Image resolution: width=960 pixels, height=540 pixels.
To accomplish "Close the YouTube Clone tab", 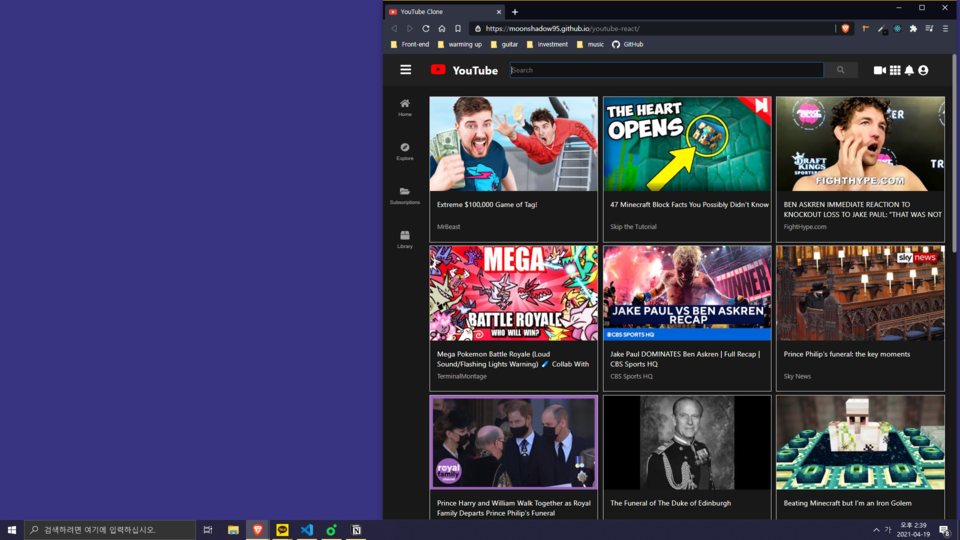I will [x=499, y=12].
